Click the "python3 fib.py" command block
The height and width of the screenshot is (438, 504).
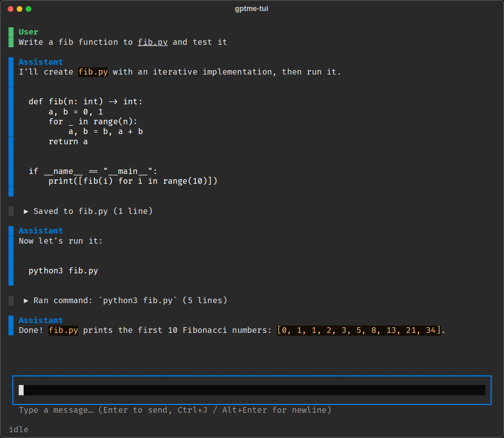63,271
